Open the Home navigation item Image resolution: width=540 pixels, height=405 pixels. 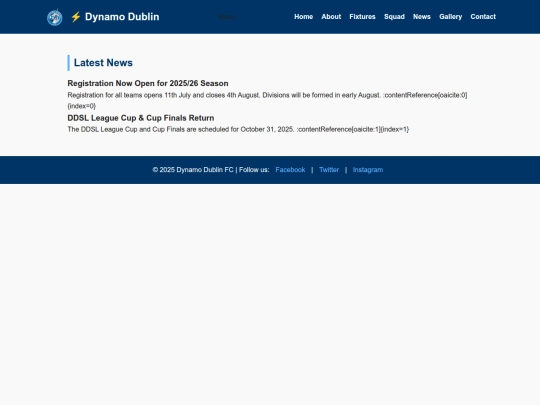point(303,17)
